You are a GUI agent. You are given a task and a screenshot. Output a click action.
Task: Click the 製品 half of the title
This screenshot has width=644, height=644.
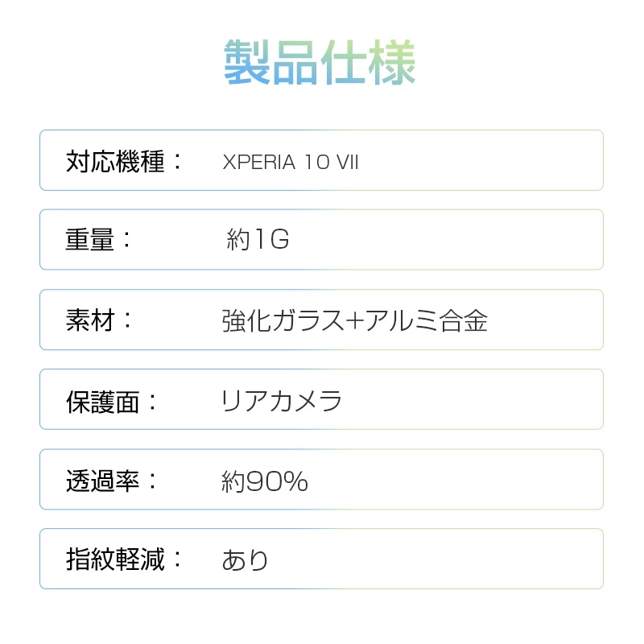coord(270,62)
